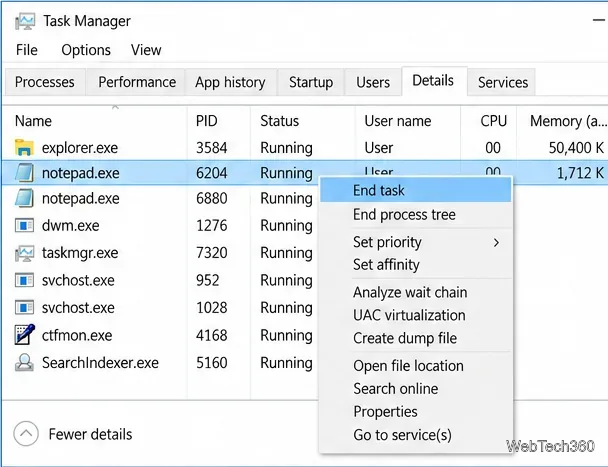Image resolution: width=608 pixels, height=467 pixels.
Task: Switch to the Startup tab
Action: click(311, 82)
